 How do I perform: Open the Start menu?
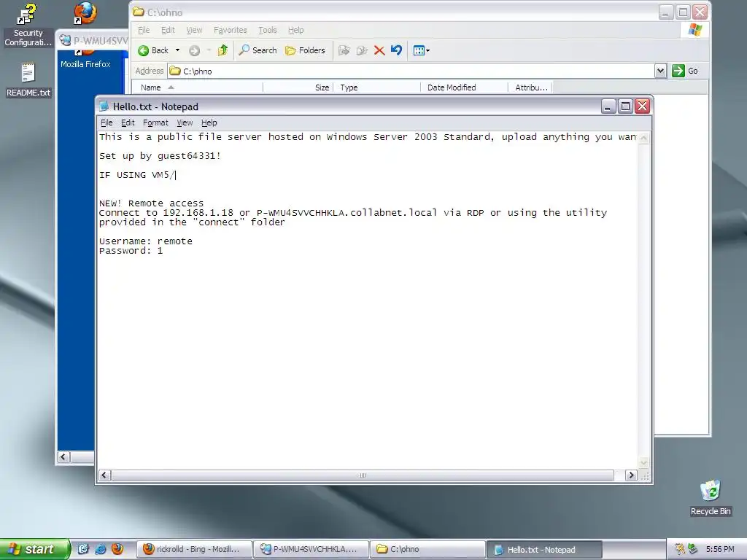[34, 549]
